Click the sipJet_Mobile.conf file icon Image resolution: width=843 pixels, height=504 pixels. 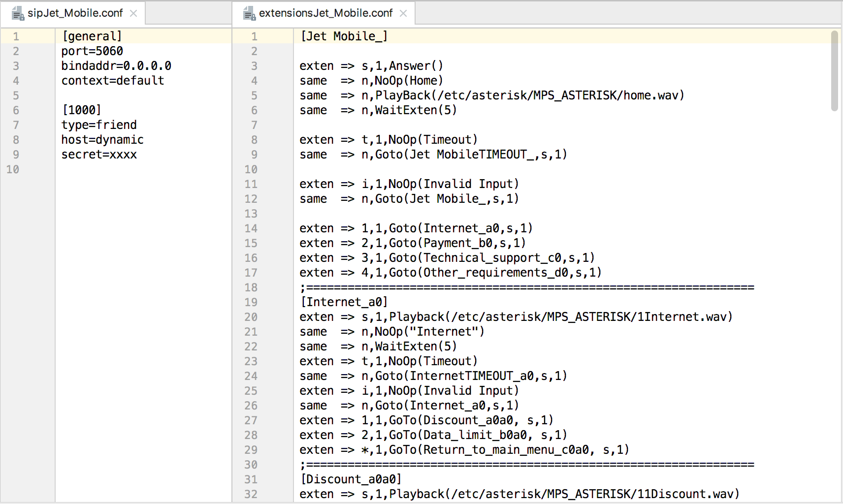coord(18,14)
